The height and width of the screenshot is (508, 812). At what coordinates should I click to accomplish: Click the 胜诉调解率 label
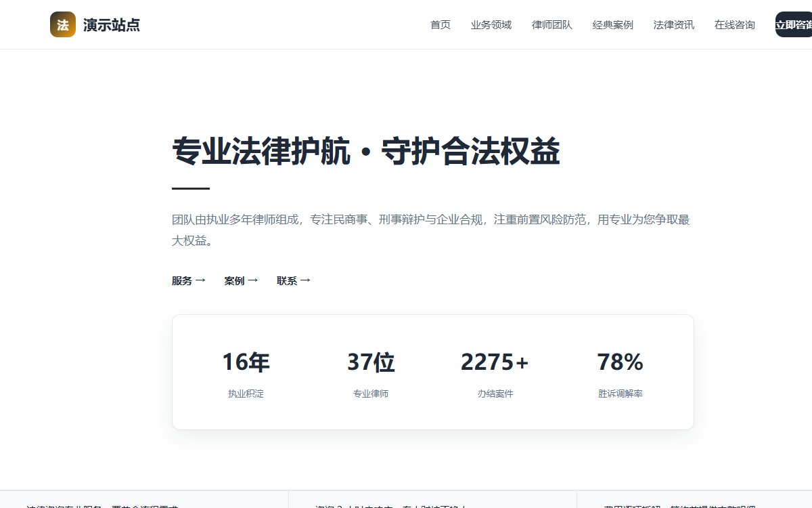pos(620,394)
